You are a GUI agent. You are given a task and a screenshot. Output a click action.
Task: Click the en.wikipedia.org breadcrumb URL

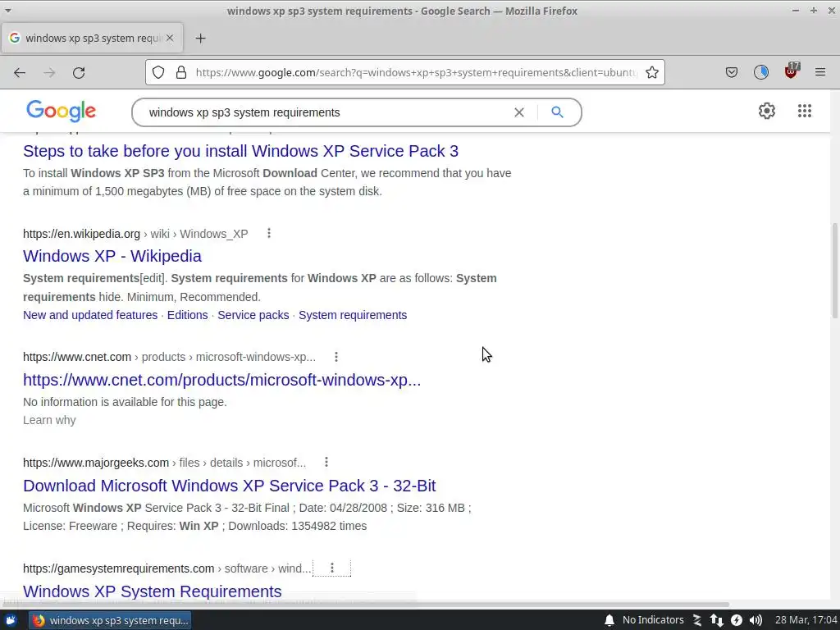pyautogui.click(x=81, y=234)
